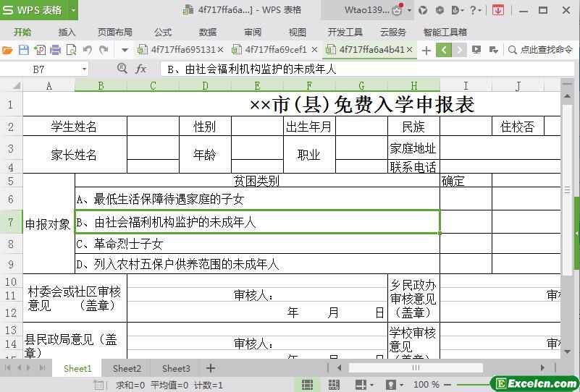This screenshot has height=392, width=580.
Task: Click cell C、革命烈士子女
Action: point(257,244)
